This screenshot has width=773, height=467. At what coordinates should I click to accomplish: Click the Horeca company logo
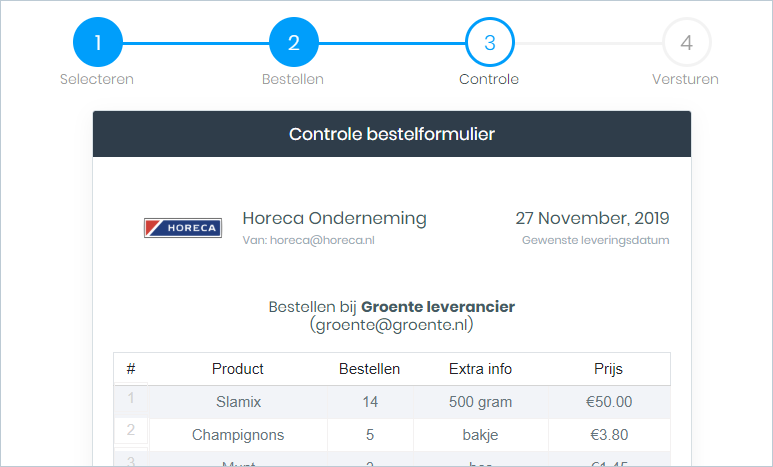click(182, 228)
